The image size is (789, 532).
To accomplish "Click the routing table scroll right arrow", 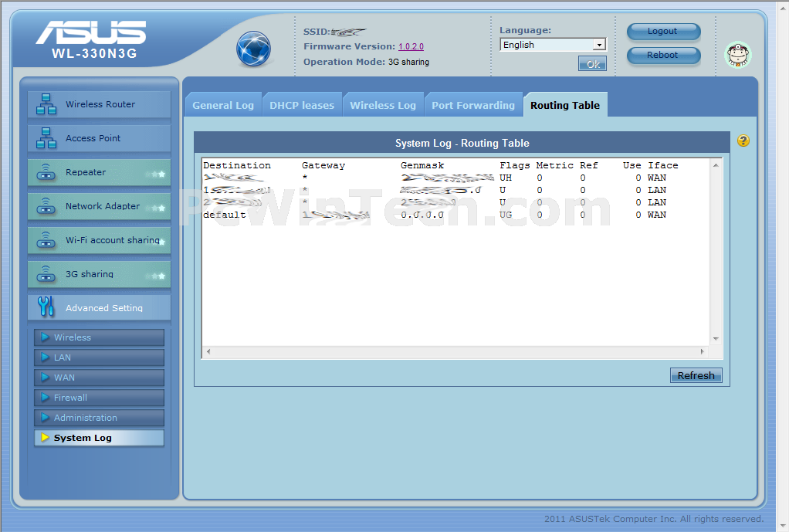I will point(703,352).
